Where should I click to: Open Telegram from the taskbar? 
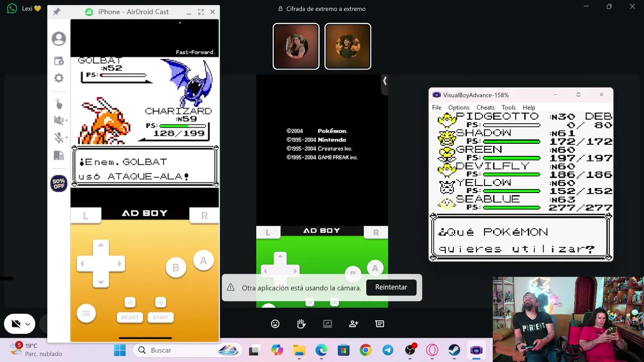[388, 350]
